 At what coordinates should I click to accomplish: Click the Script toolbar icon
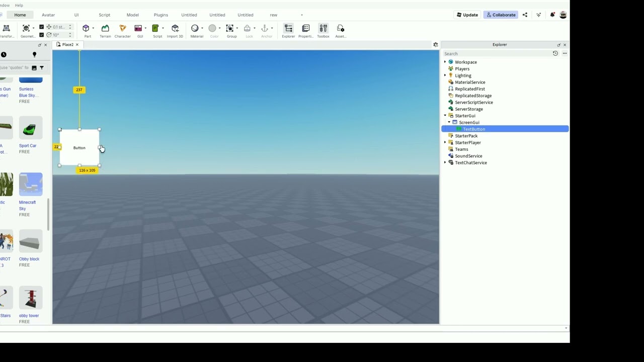click(x=155, y=28)
